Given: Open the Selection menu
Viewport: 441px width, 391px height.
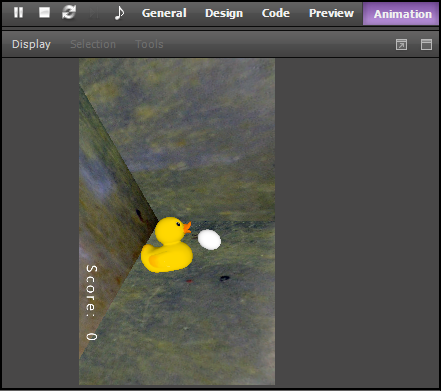Looking at the screenshot, I should point(93,44).
